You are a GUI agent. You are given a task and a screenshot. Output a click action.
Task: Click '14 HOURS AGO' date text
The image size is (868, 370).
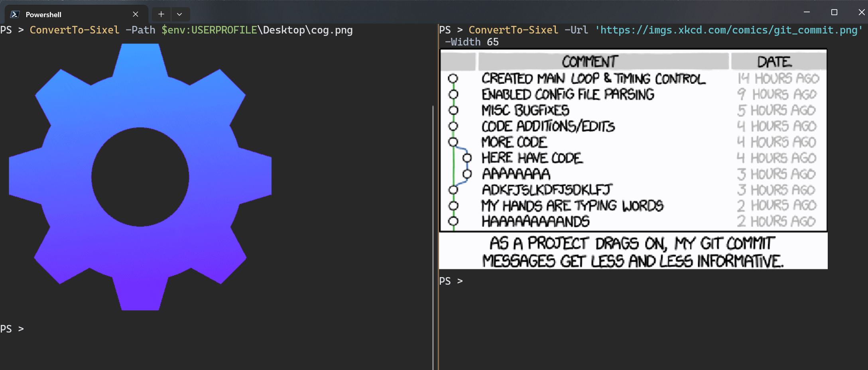(778, 79)
